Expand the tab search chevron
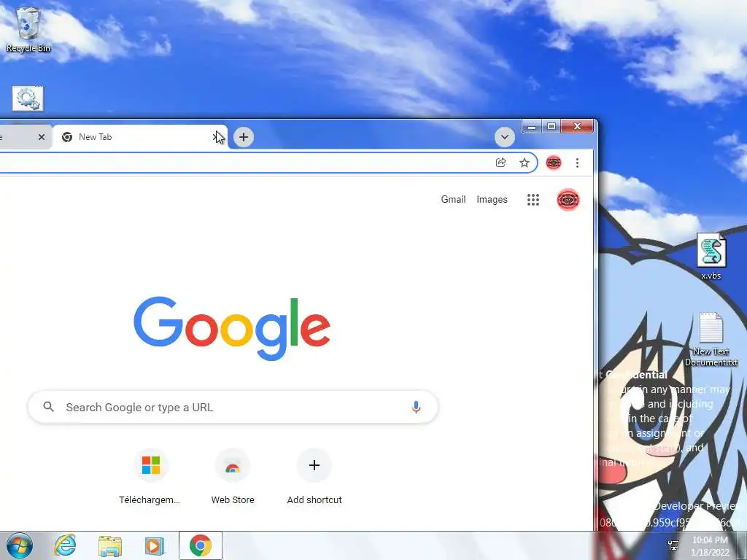Screen dimensions: 747x560 tap(505, 137)
